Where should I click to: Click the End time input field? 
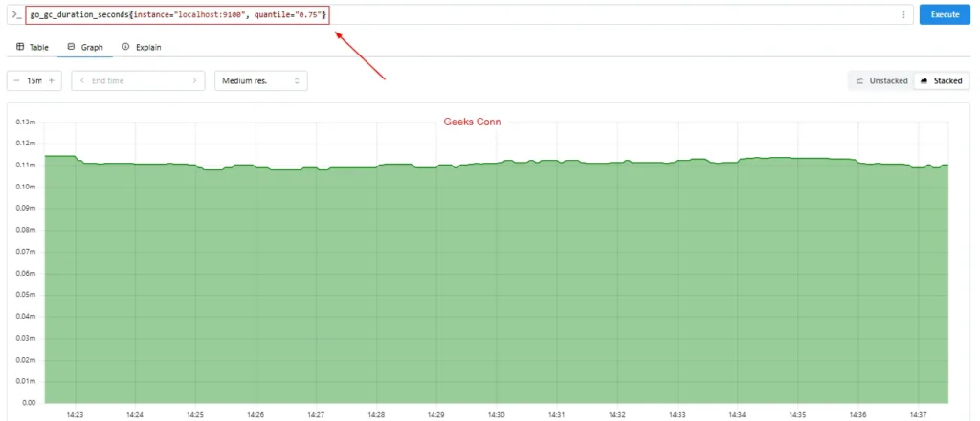coord(139,81)
